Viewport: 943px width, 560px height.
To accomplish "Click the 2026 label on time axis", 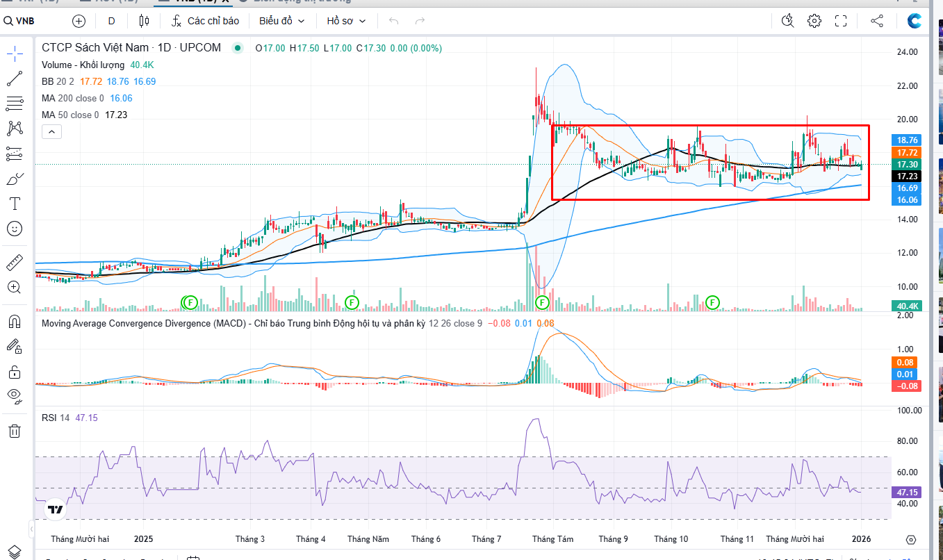I will [x=861, y=539].
